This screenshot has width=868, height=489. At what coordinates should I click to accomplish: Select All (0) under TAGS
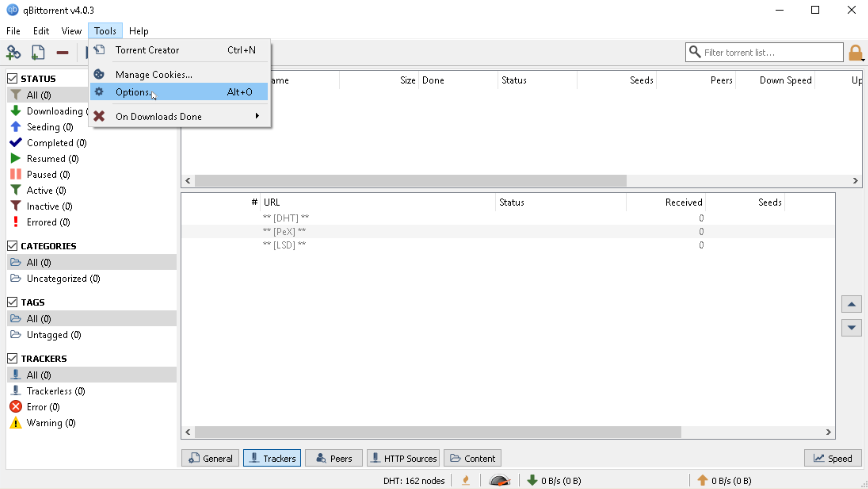(x=92, y=318)
